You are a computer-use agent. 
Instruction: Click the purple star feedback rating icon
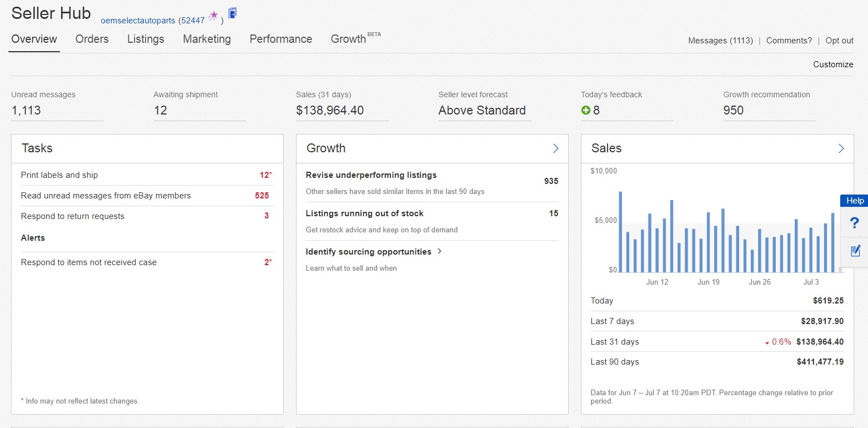pyautogui.click(x=213, y=16)
